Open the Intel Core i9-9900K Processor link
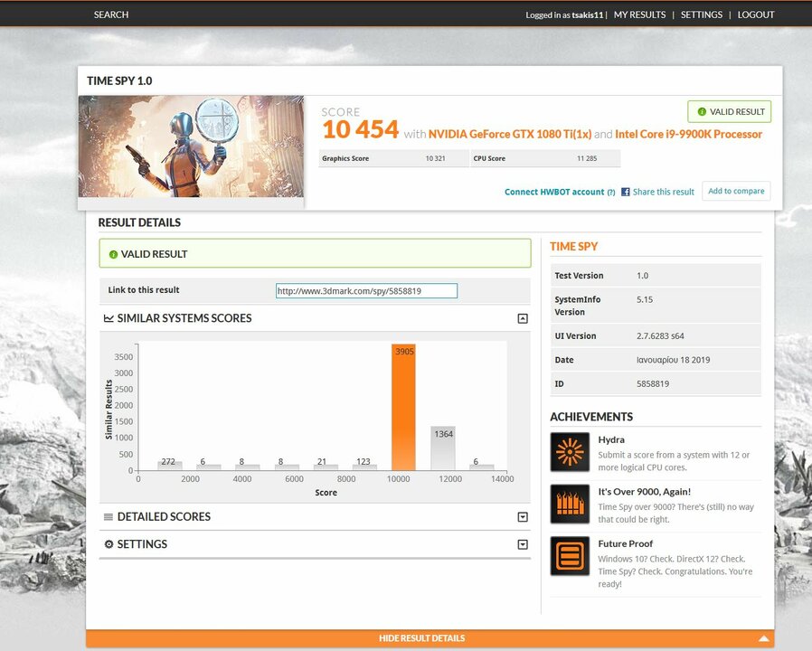Screen dimensions: 812x651 coord(688,134)
